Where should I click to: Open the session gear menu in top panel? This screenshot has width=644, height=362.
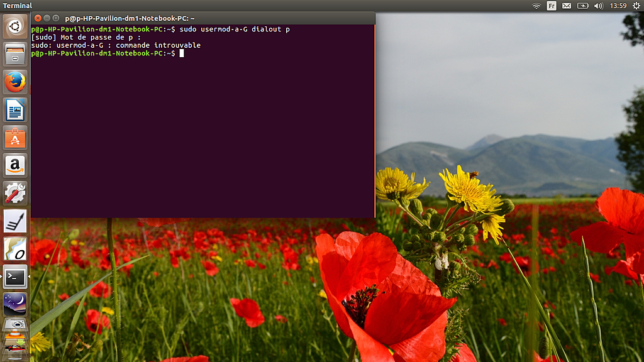pyautogui.click(x=636, y=6)
